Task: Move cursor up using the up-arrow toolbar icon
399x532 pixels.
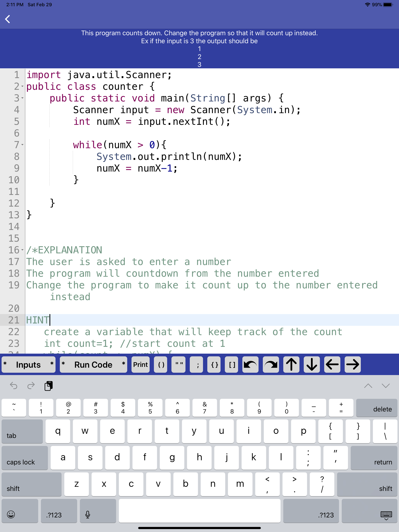Action: (291, 365)
